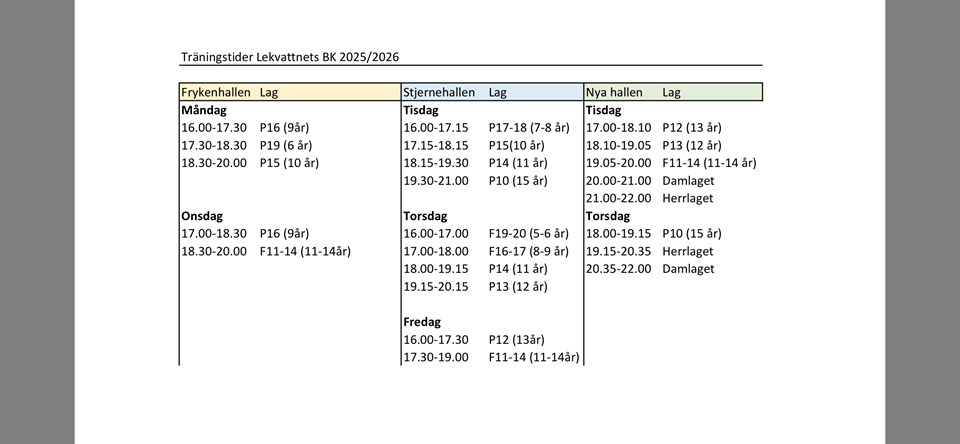Select the Nya hallen column header

pos(614,92)
